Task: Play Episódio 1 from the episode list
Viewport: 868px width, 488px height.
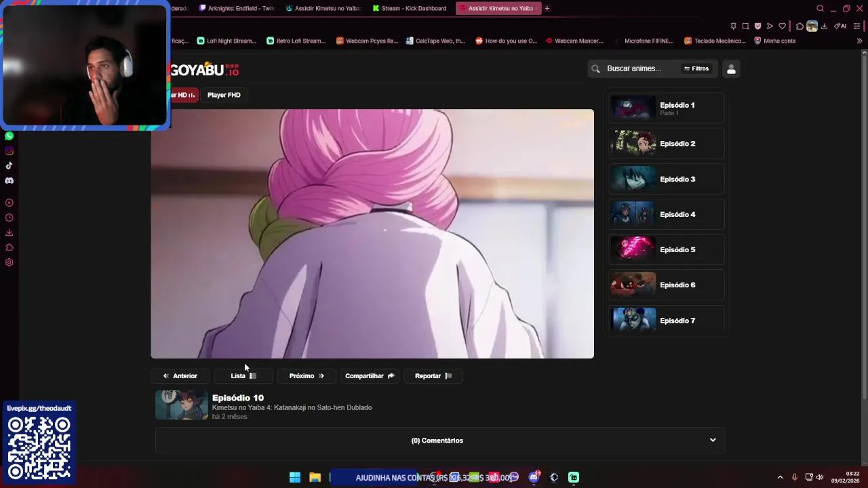Action: point(666,108)
